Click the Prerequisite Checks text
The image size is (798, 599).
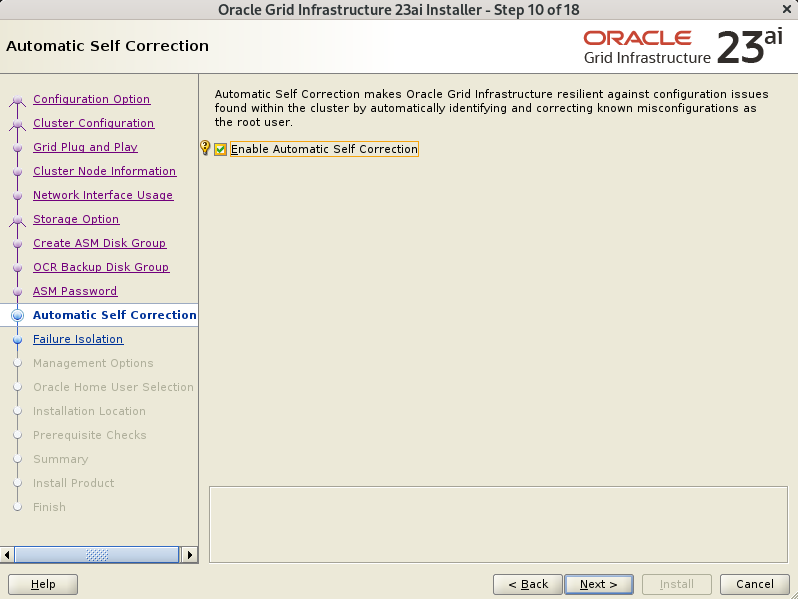pyautogui.click(x=90, y=435)
